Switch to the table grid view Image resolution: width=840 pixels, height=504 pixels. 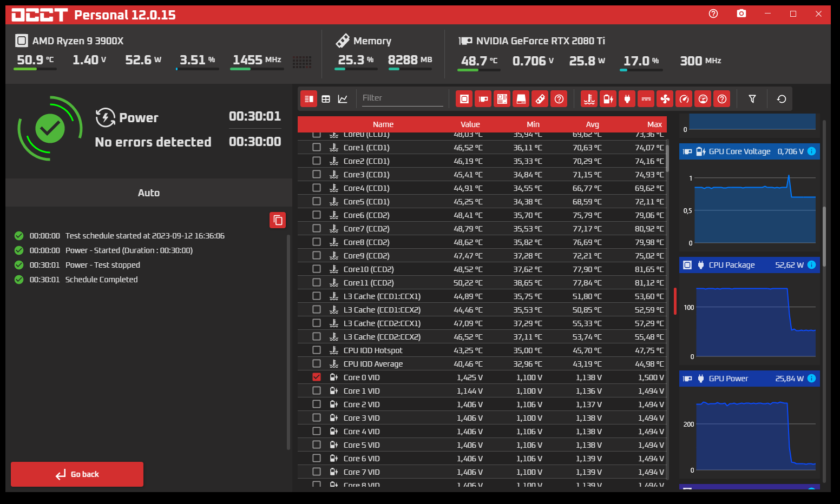point(326,99)
